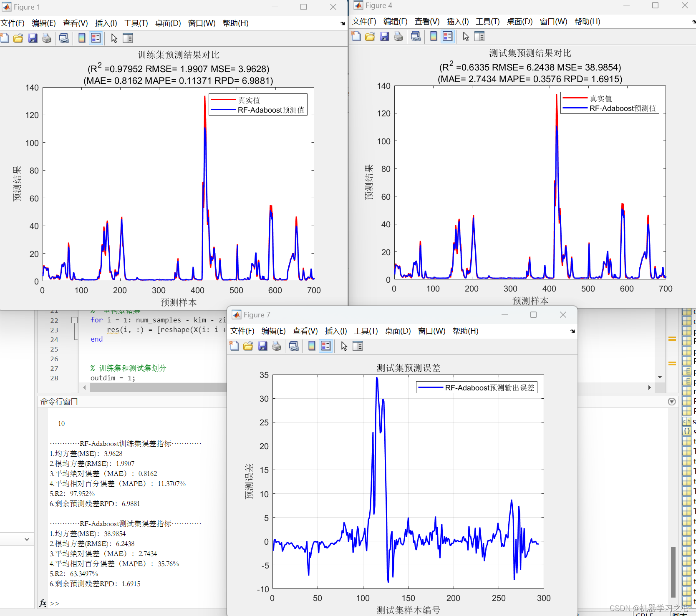The height and width of the screenshot is (616, 696).
Task: Click New Figure icon in Figure 4 toolbar
Action: click(356, 37)
